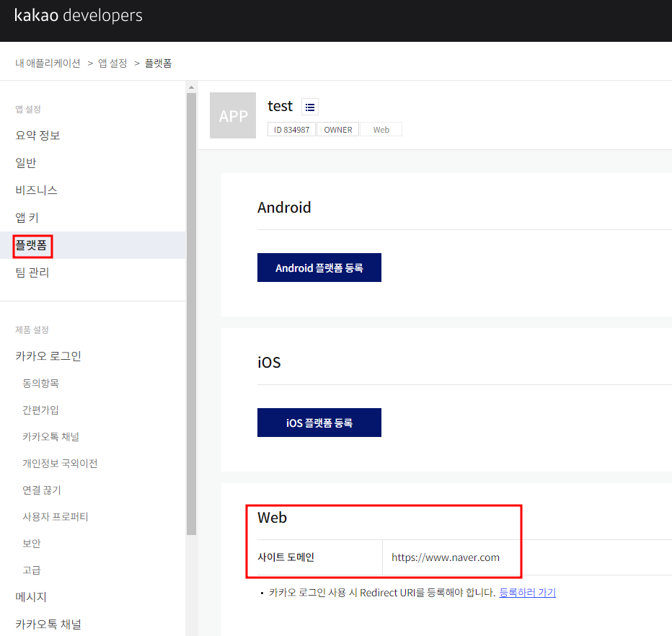This screenshot has height=636, width=672.
Task: Select 일반 in the sidebar
Action: click(x=26, y=163)
